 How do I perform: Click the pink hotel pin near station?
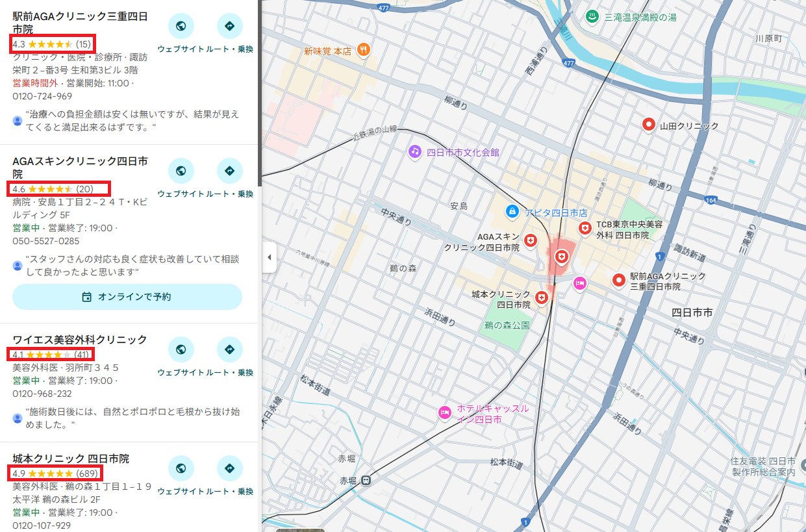(580, 283)
